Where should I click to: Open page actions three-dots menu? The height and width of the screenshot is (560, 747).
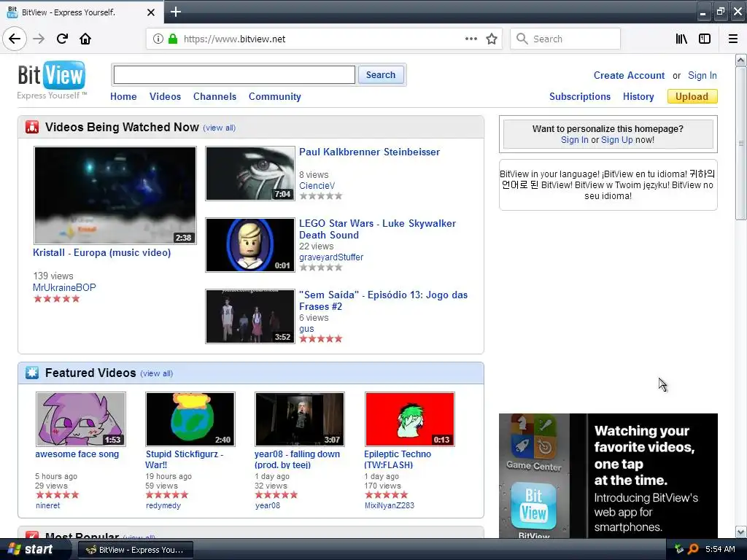[471, 39]
